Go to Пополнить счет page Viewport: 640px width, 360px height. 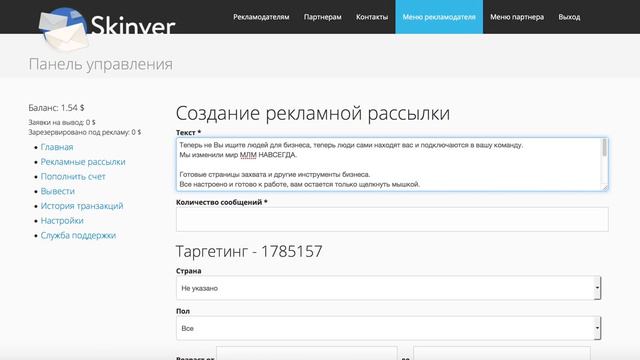pyautogui.click(x=73, y=176)
